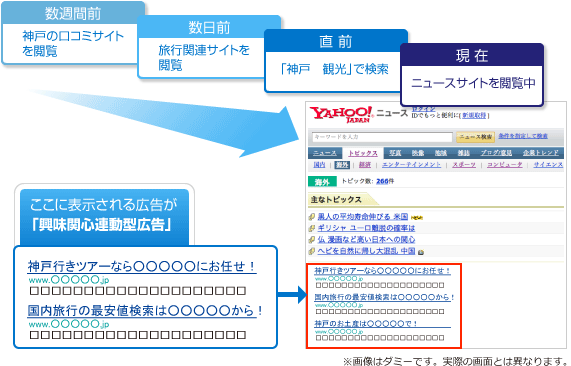Focus the キーワードを入力 search field
This screenshot has width=571, height=366.
pyautogui.click(x=382, y=137)
